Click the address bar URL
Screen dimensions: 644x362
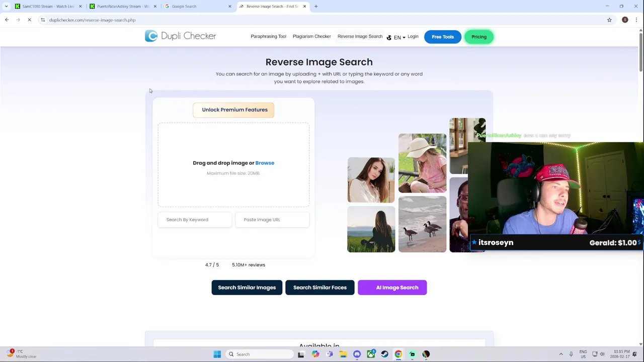click(93, 20)
